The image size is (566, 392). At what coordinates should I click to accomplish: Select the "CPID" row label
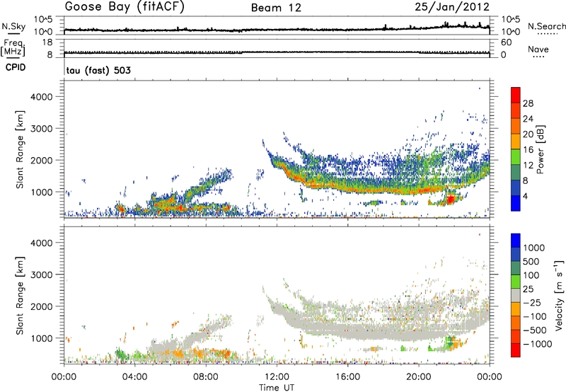pyautogui.click(x=16, y=67)
